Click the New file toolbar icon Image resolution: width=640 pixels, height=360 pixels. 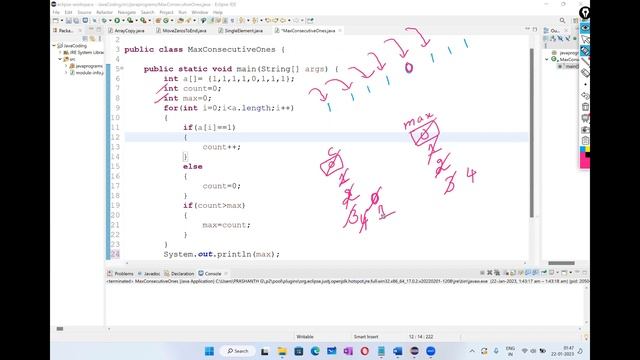click(56, 20)
